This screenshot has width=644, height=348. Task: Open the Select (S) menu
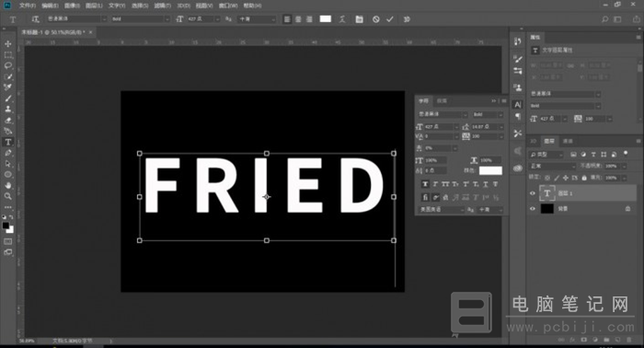coord(140,6)
